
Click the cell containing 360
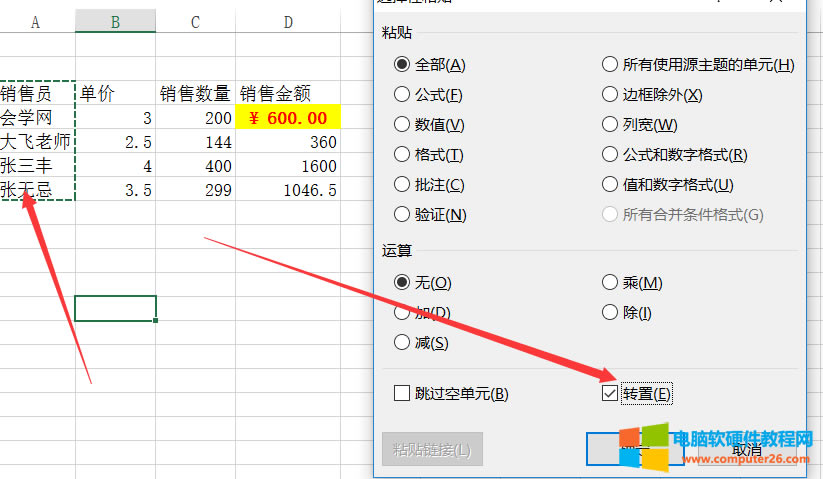pos(288,141)
